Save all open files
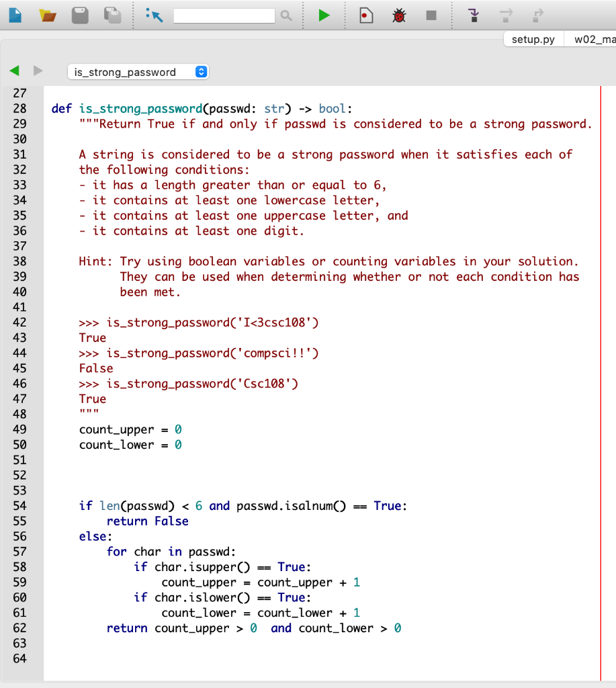616x688 pixels. pos(112,15)
